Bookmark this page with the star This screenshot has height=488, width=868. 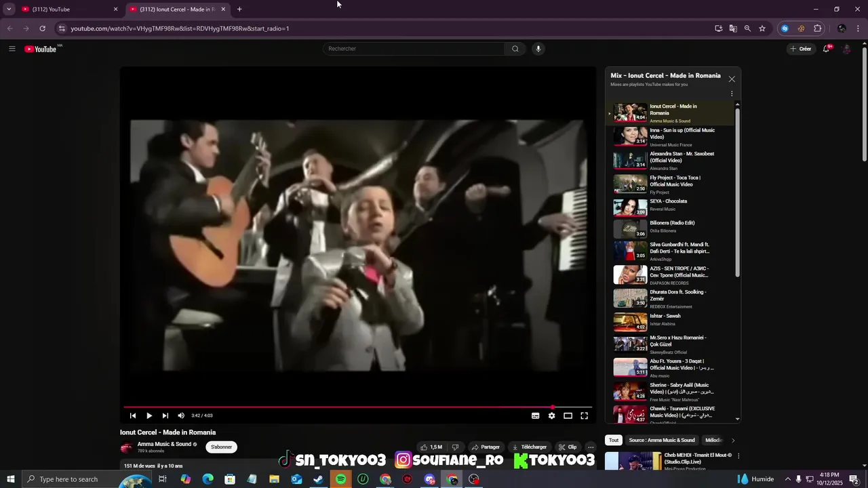point(762,28)
